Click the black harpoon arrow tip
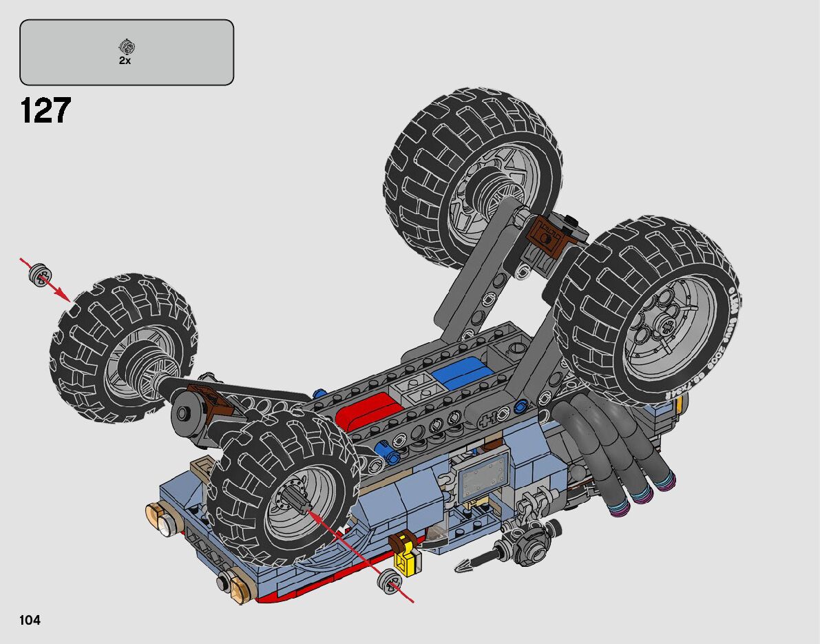The width and height of the screenshot is (820, 644). pyautogui.click(x=465, y=566)
